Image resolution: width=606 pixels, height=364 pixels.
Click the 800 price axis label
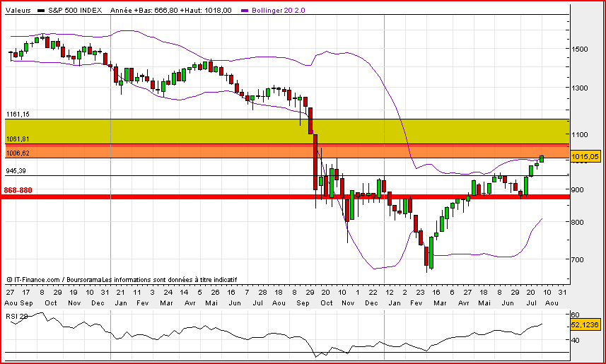(577, 222)
